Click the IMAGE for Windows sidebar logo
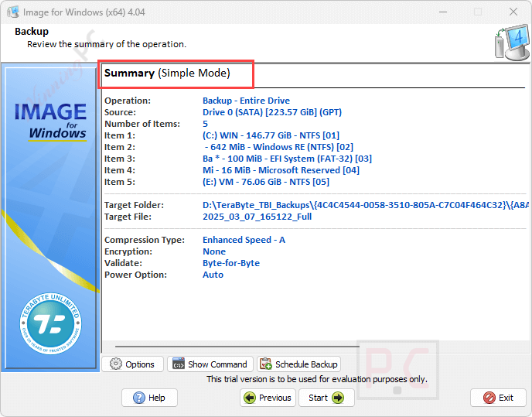 click(50, 121)
